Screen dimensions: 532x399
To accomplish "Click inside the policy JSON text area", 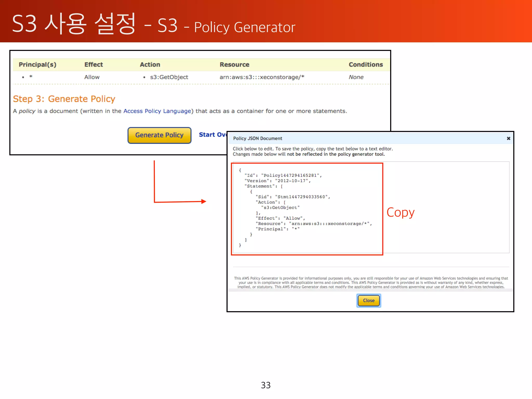I will [x=371, y=207].
